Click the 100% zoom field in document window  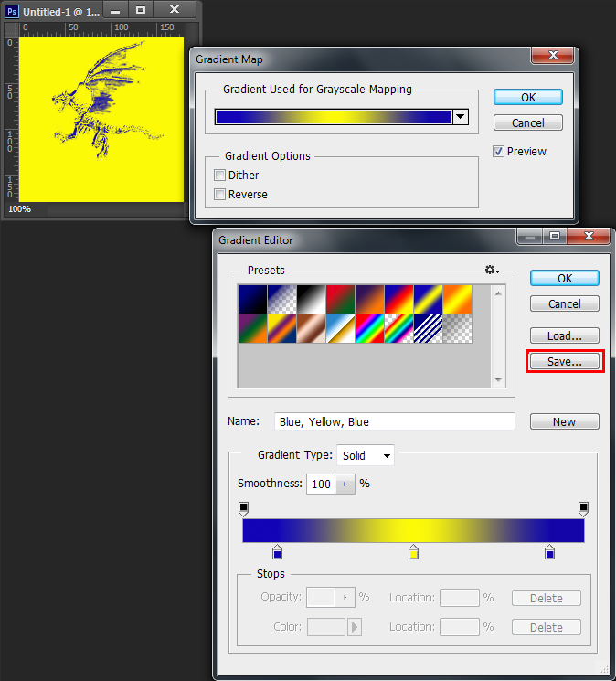pos(20,209)
